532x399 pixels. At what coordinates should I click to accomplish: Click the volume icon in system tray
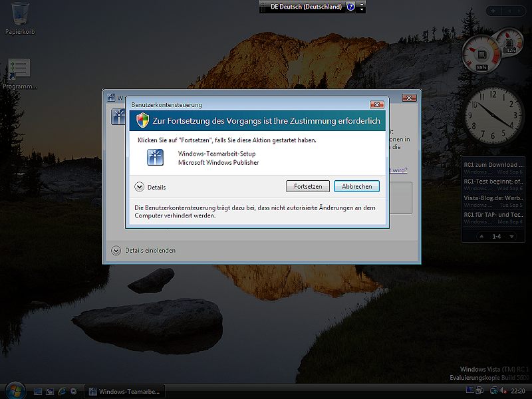point(502,391)
